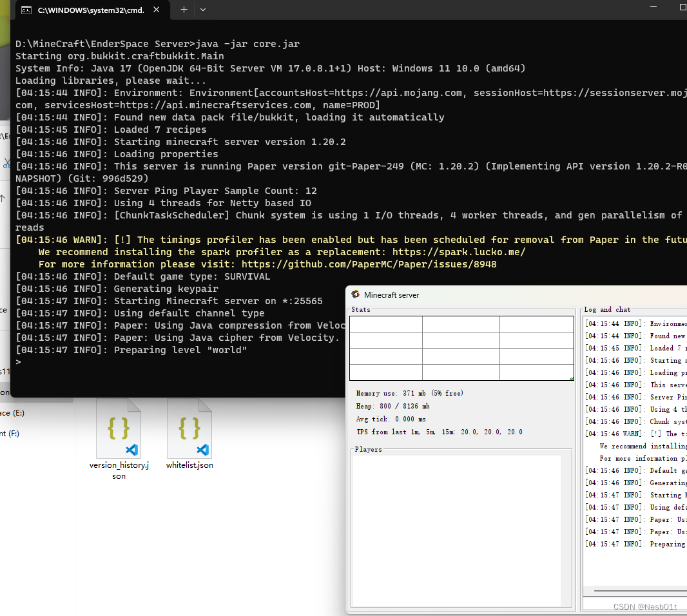The width and height of the screenshot is (687, 616).
Task: Click the Minecraft server window icon
Action: [356, 294]
